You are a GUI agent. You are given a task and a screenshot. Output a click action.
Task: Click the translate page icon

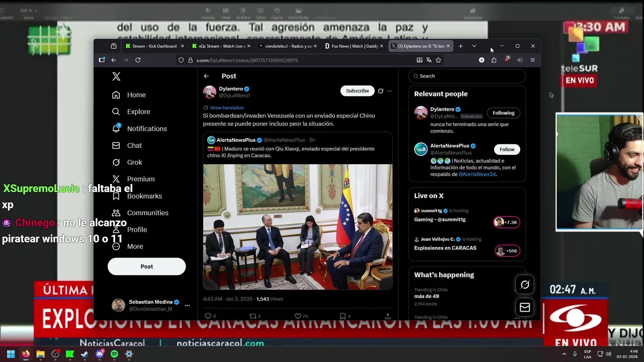click(x=429, y=60)
